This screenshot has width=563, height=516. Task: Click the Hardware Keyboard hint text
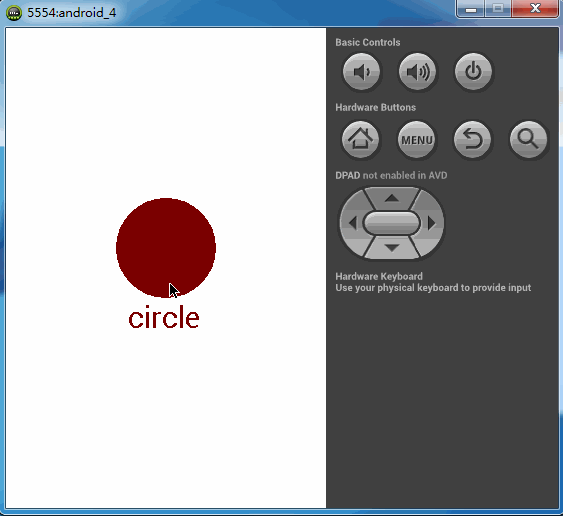click(433, 282)
